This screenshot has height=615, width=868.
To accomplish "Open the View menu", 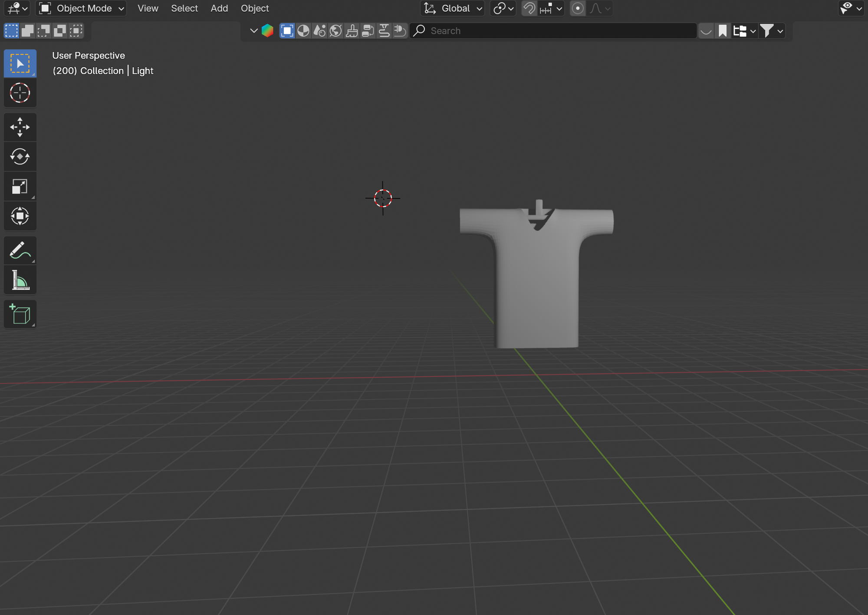I will [x=148, y=8].
